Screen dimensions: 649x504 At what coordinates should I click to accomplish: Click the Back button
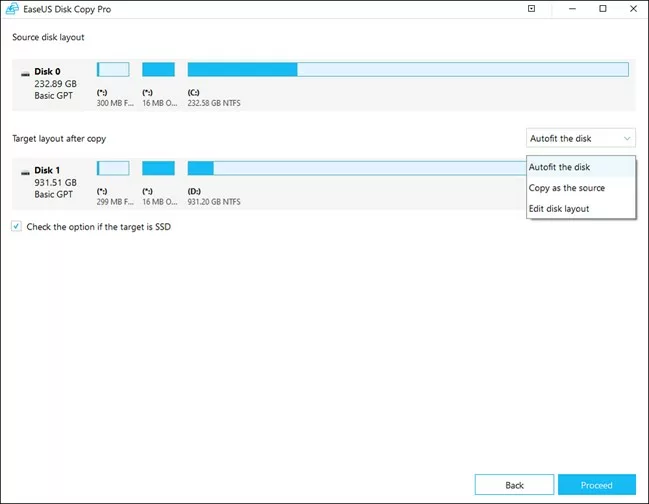pyautogui.click(x=514, y=485)
